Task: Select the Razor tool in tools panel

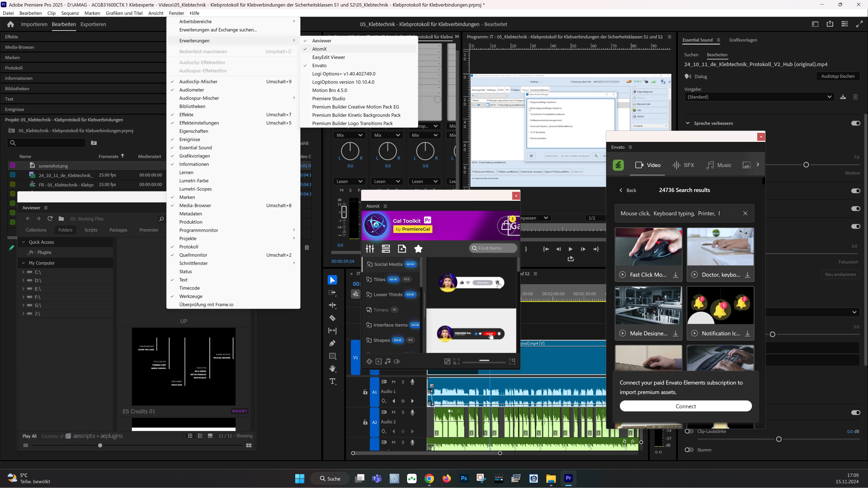Action: [x=332, y=318]
